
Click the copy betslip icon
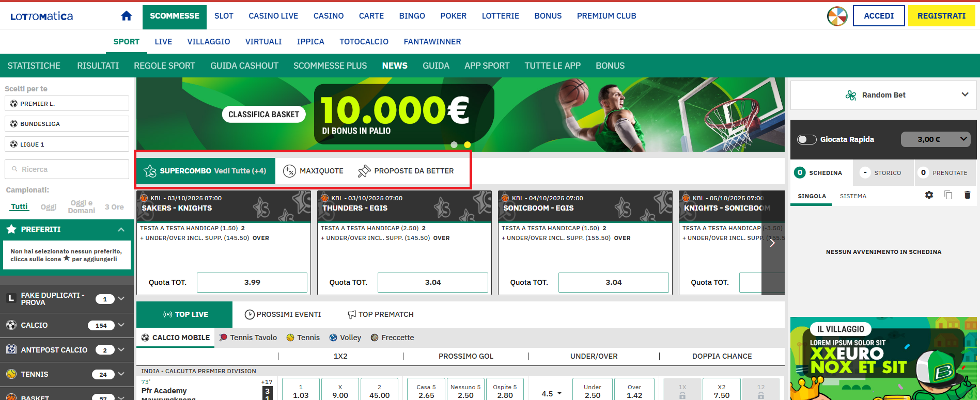[948, 195]
